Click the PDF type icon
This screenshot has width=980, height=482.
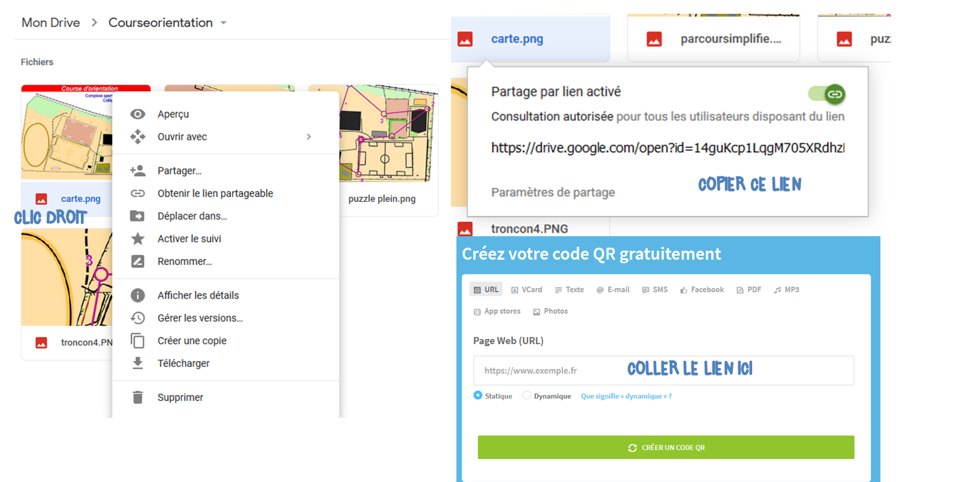tap(740, 290)
